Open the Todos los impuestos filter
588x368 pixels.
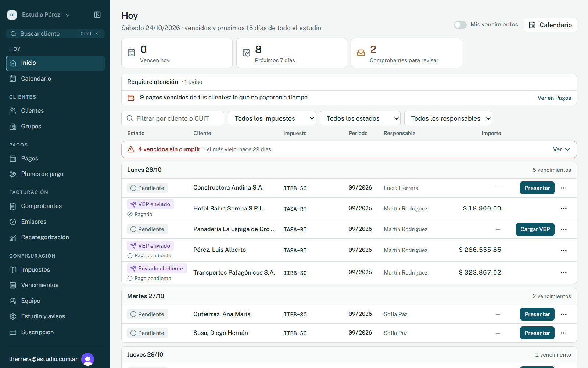tap(272, 118)
